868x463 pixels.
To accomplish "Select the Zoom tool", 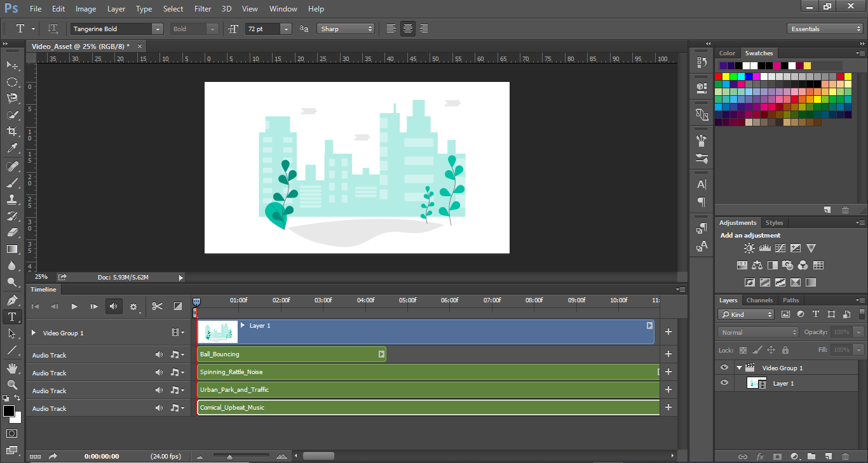I will pos(11,384).
